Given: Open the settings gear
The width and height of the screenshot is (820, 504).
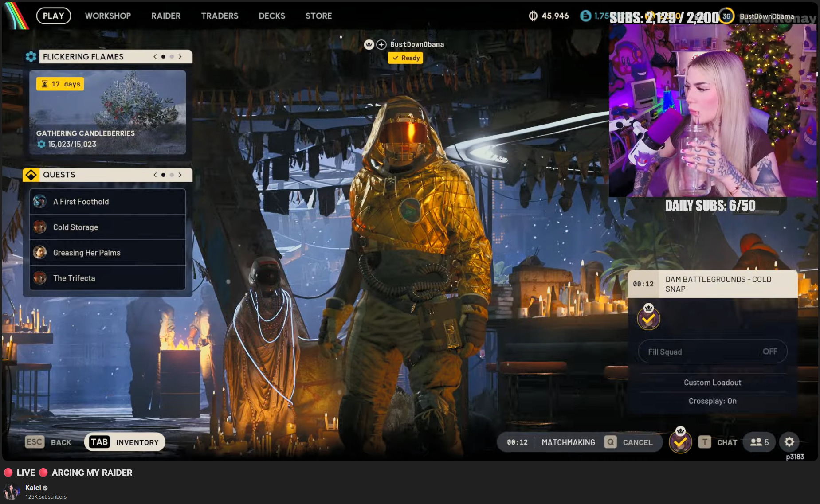Looking at the screenshot, I should point(789,441).
